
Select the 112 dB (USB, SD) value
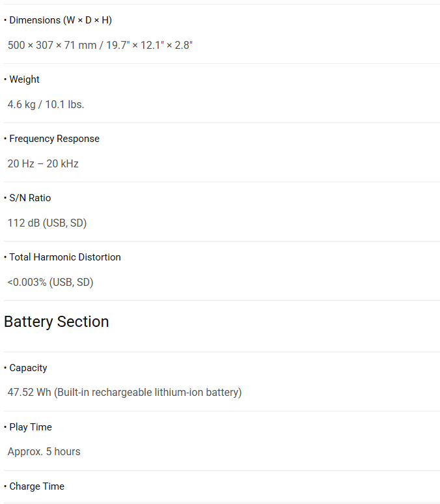point(47,223)
